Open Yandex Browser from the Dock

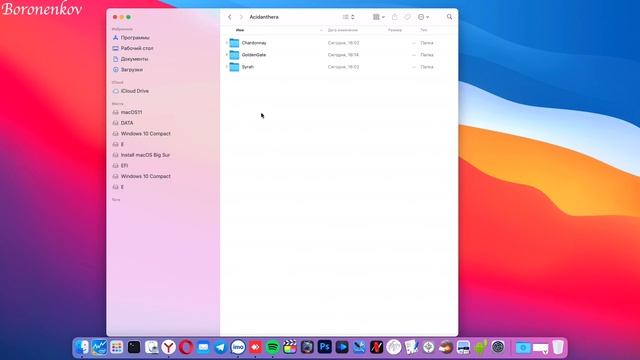coord(169,347)
